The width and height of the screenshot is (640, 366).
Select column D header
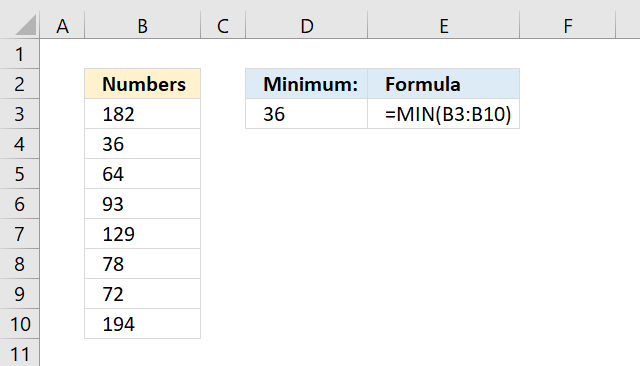[x=307, y=25]
